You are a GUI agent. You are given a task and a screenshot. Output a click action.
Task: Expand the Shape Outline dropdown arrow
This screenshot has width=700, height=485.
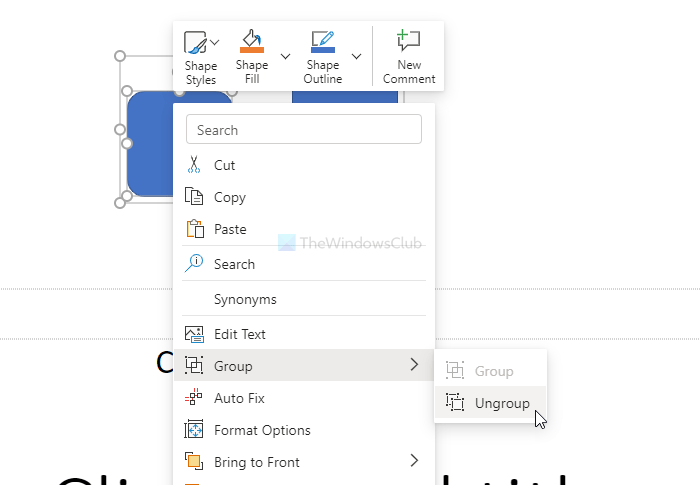click(356, 56)
